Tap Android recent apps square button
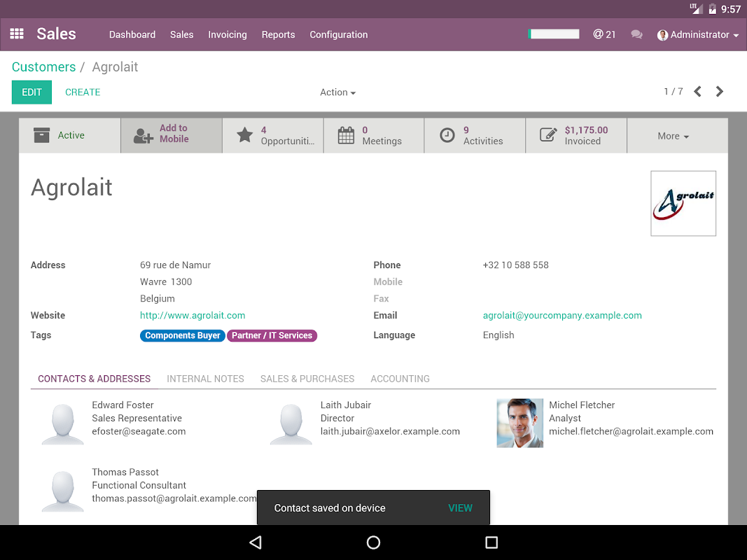Screen dimensions: 747x560 [491, 542]
